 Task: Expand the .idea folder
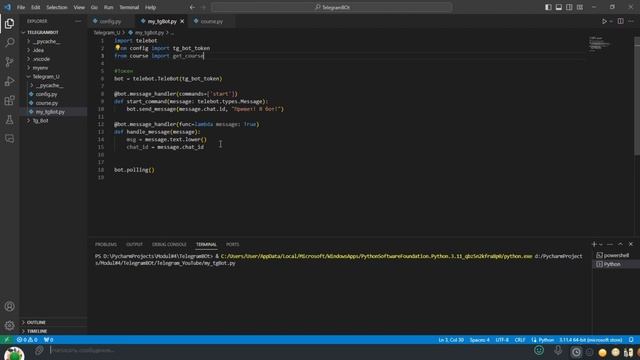38,50
